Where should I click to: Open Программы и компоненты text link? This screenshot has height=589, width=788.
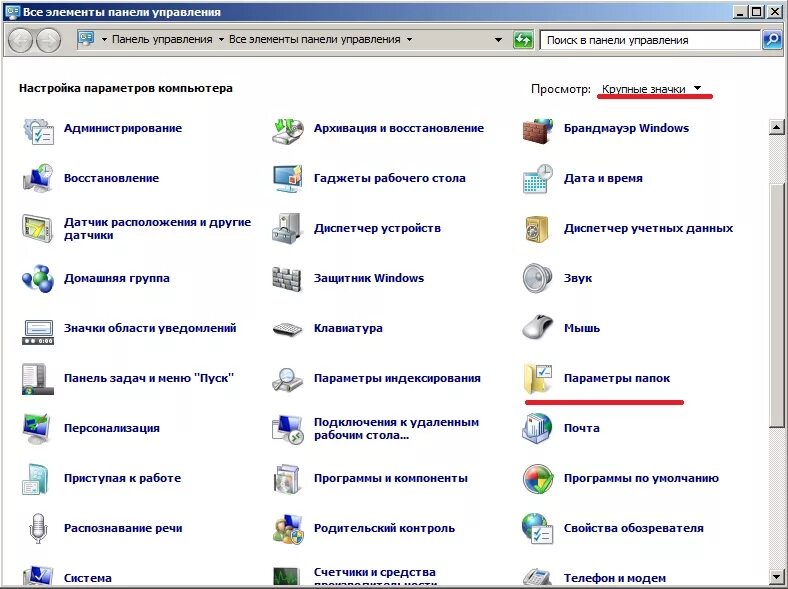tap(390, 478)
